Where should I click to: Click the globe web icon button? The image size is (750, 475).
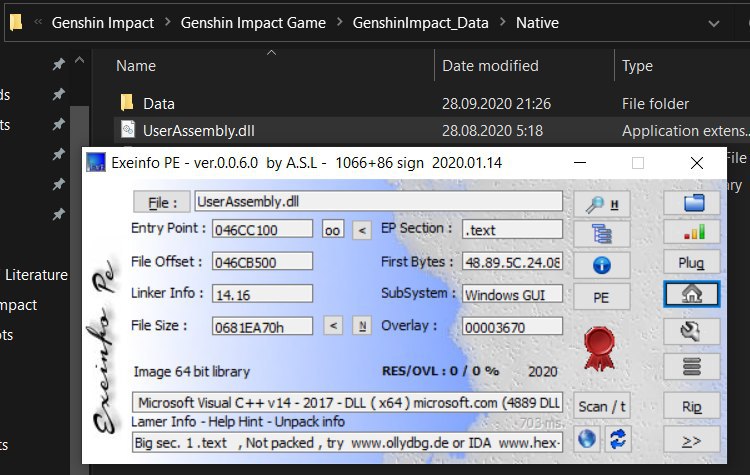tap(587, 439)
